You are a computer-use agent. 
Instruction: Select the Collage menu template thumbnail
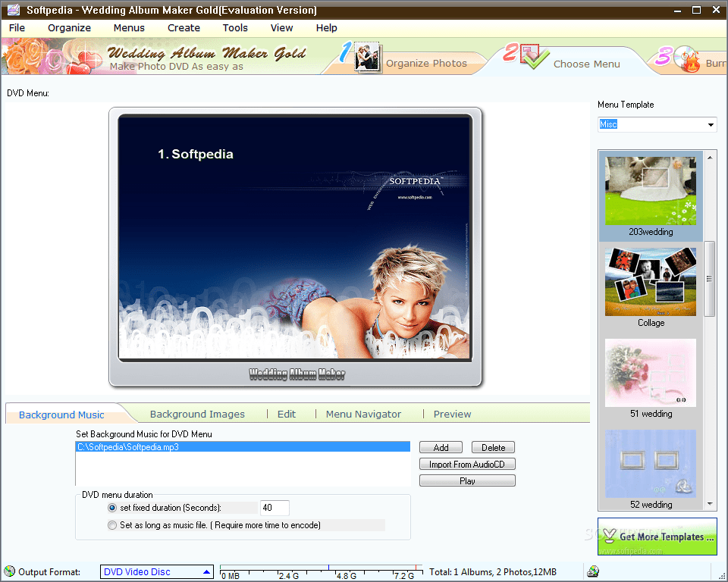click(650, 280)
